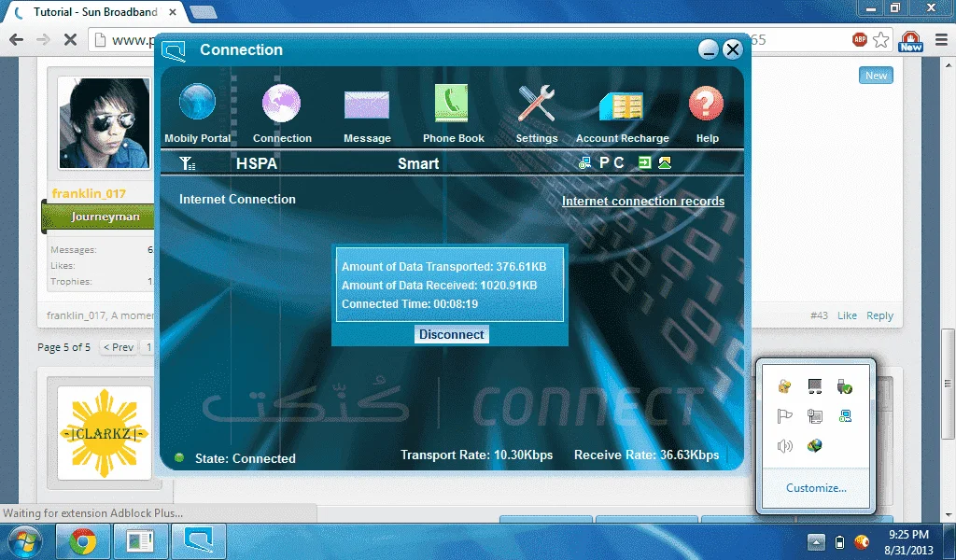
Task: Go back in Chrome browser
Action: click(x=17, y=40)
